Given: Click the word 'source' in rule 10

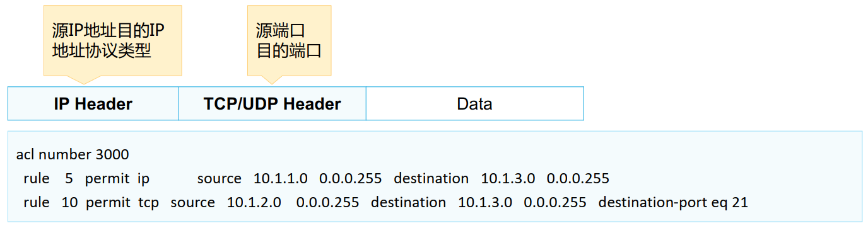Looking at the screenshot, I should click(x=192, y=203).
